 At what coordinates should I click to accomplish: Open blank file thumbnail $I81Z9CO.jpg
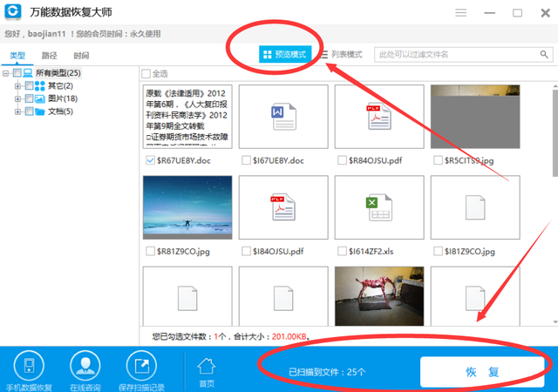coord(475,207)
